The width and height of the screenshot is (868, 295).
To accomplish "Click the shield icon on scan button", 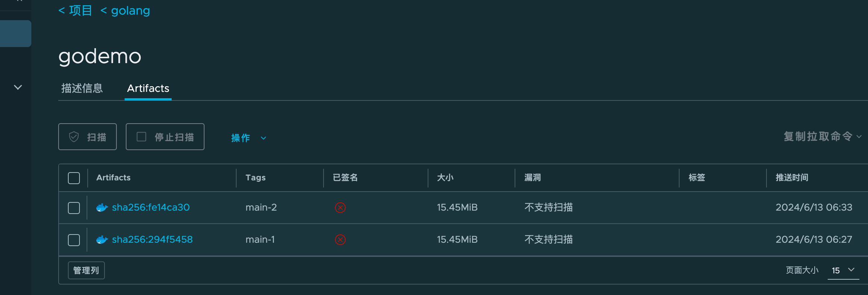I will click(x=74, y=137).
